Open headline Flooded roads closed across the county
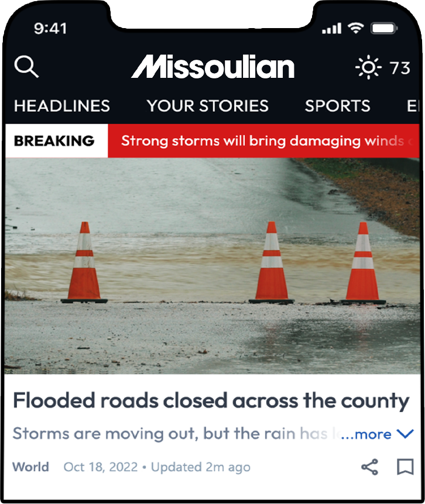This screenshot has width=425, height=504. coord(211,401)
